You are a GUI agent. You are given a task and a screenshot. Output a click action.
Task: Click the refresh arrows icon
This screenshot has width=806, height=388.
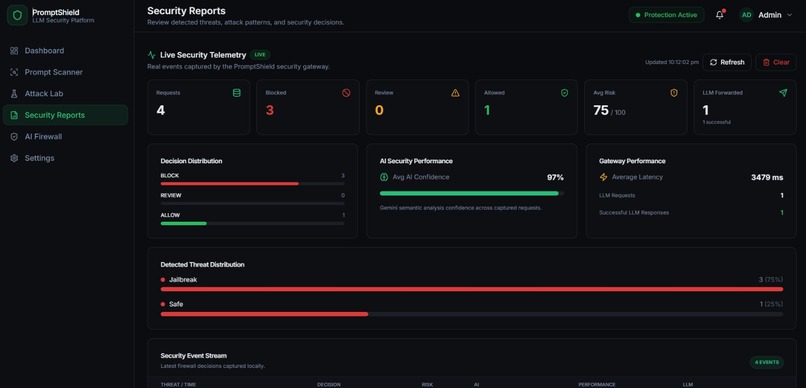pos(713,62)
